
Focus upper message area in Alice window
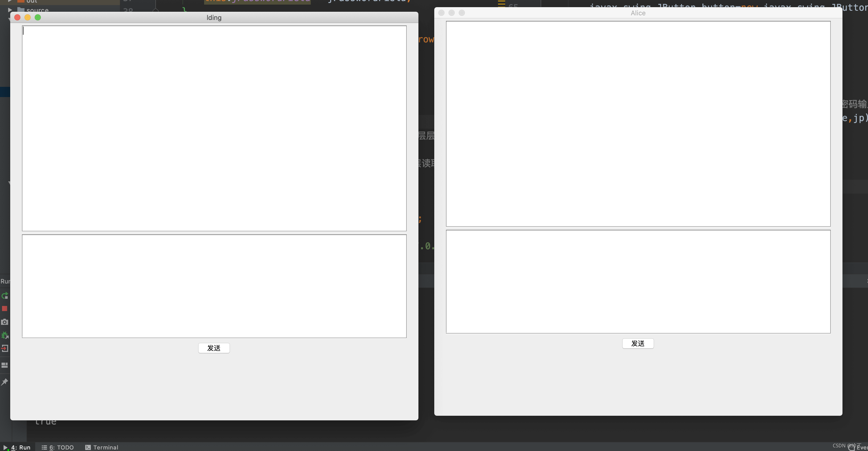[638, 124]
